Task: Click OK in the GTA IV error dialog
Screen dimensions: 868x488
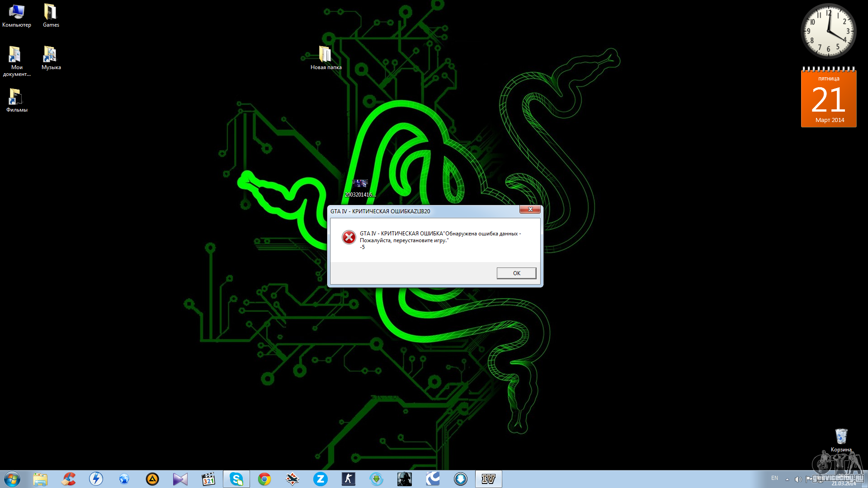Action: pyautogui.click(x=516, y=273)
